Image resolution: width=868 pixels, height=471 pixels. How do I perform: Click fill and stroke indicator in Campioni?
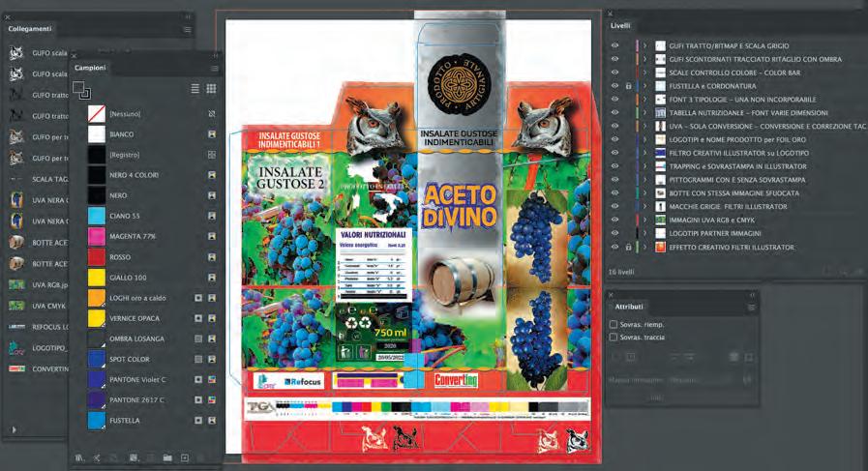[x=81, y=90]
